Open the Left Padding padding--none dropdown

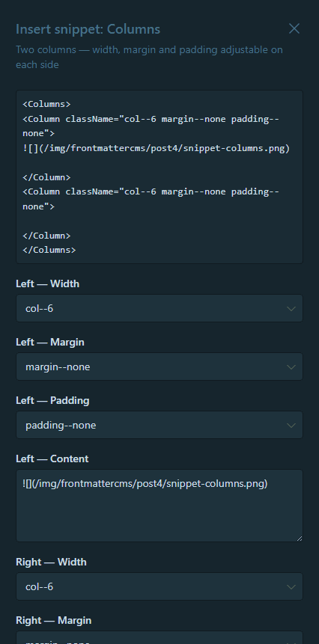pyautogui.click(x=159, y=425)
